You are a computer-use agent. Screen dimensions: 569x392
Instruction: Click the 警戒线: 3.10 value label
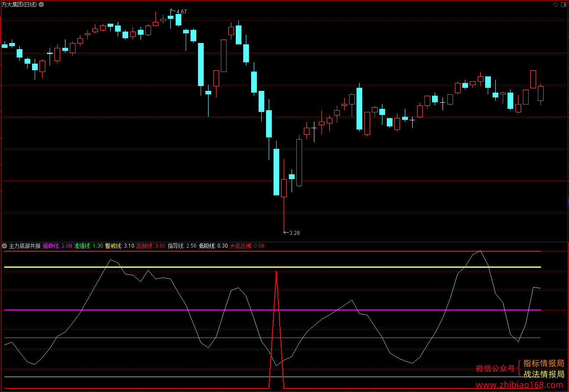119,246
